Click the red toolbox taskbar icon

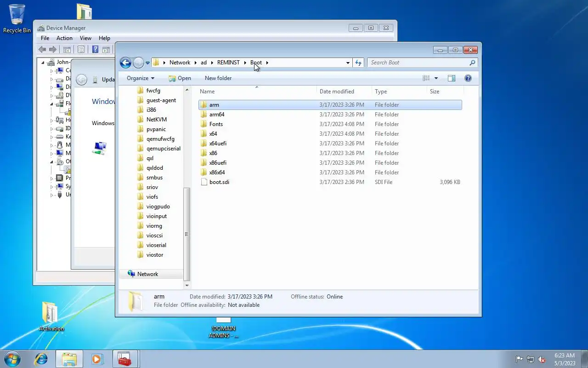[x=124, y=359]
